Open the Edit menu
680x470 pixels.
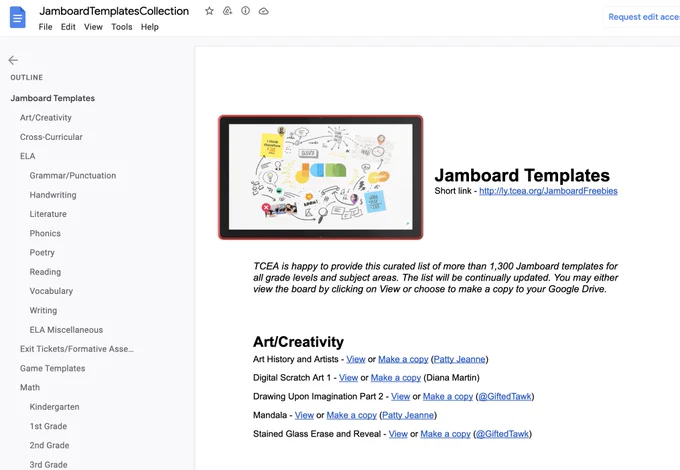coord(68,27)
